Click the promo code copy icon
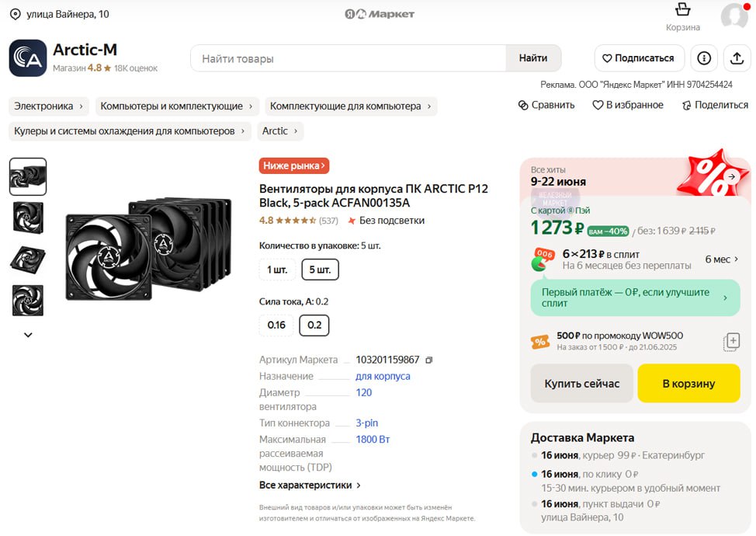Screen dimensions: 756x536 730,342
